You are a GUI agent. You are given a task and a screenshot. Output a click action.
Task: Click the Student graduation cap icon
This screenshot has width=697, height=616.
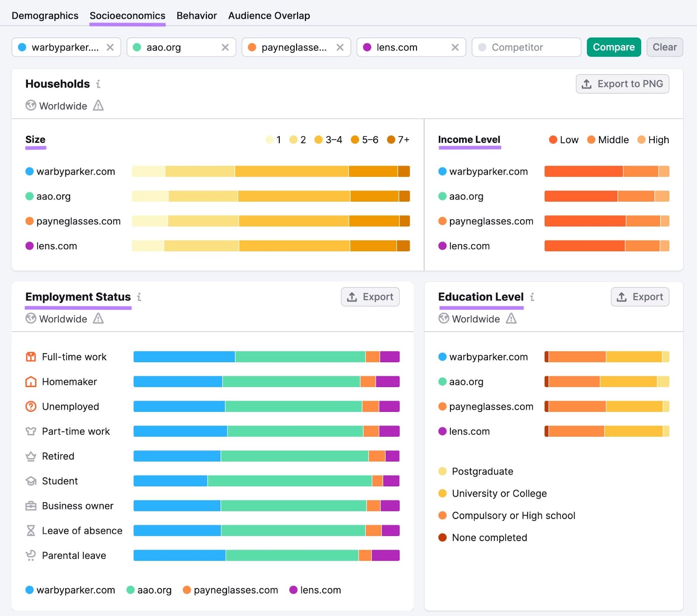tap(30, 481)
